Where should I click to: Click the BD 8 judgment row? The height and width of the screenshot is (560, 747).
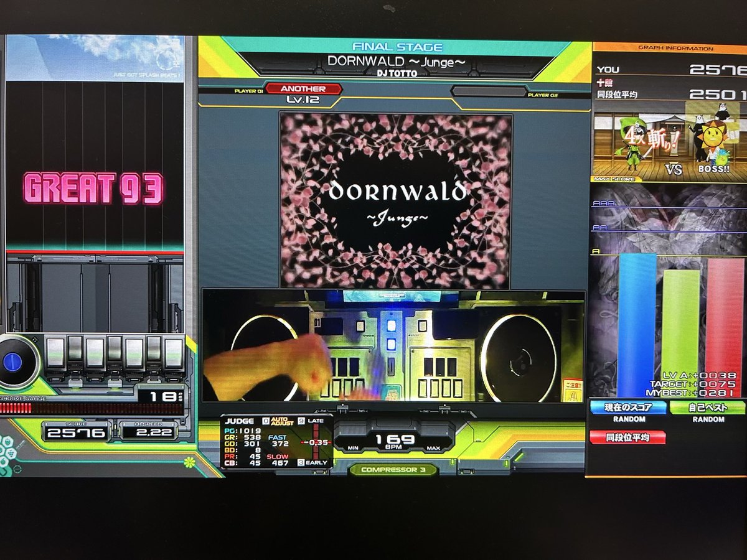[243, 450]
